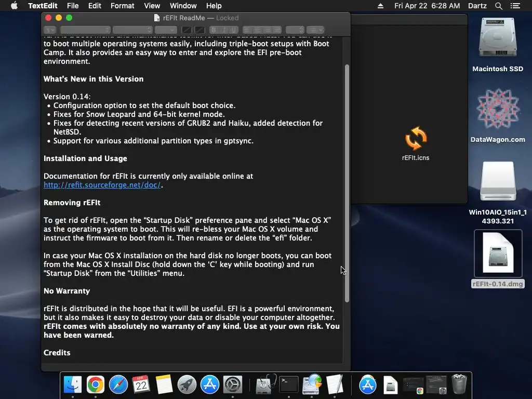Image resolution: width=532 pixels, height=399 pixels.
Task: Click the vertical scrollbar of the ReadMe window
Action: (x=347, y=183)
